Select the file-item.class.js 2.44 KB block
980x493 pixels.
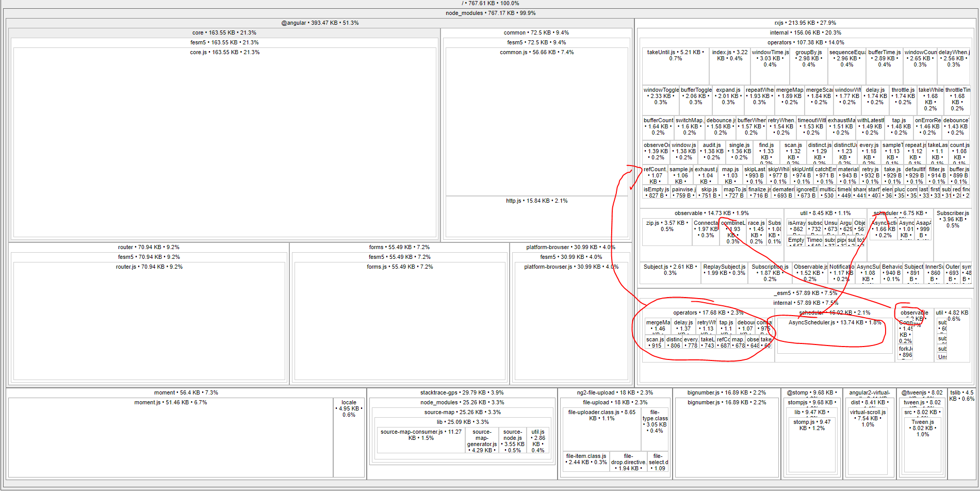(586, 461)
